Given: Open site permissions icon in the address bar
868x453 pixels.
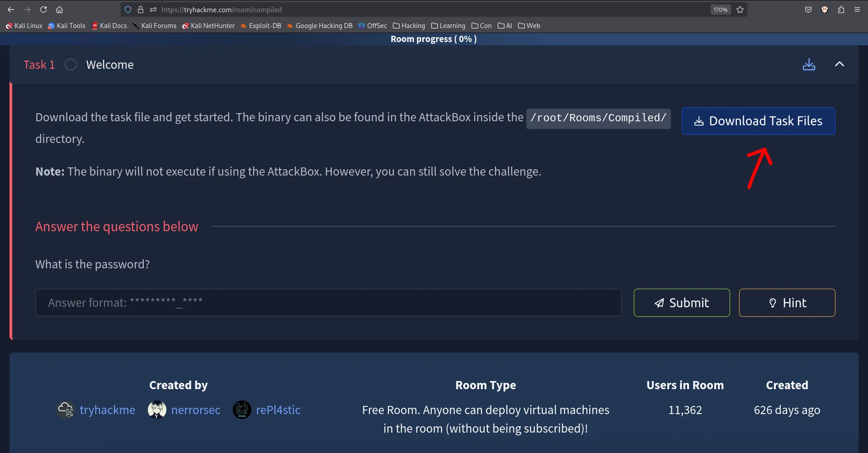Looking at the screenshot, I should [153, 10].
